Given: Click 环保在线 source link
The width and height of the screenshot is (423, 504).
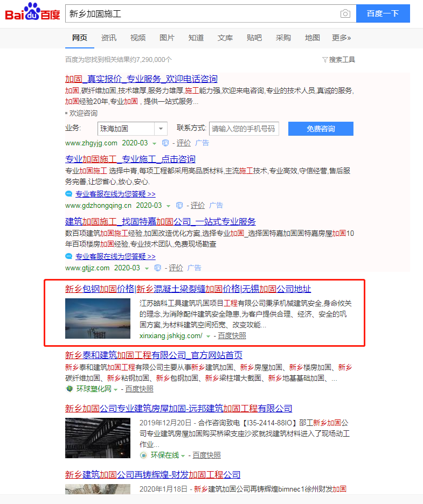Looking at the screenshot, I should 165,455.
